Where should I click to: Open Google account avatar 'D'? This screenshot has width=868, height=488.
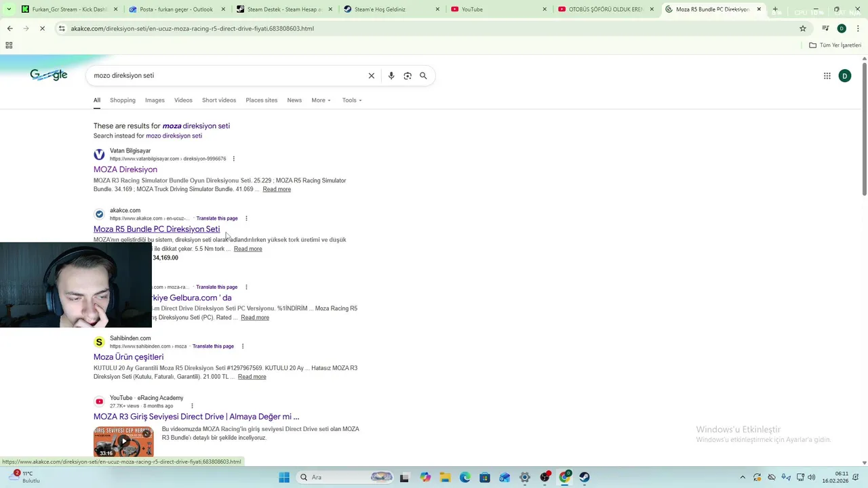tap(845, 76)
